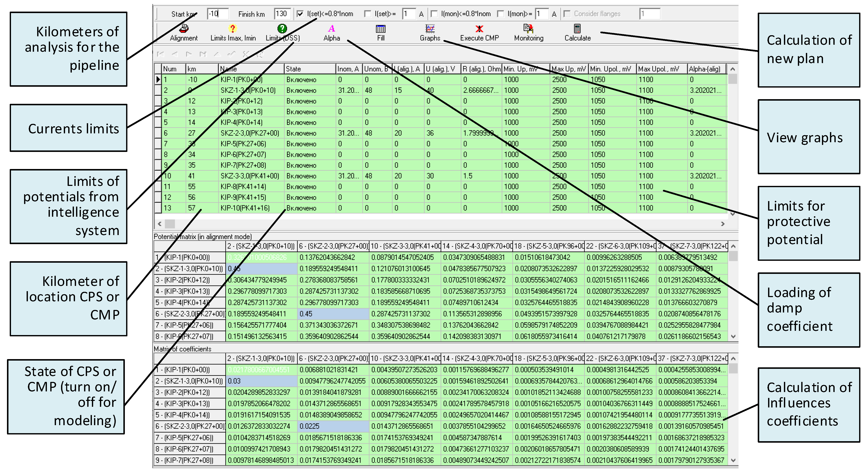
Task: Enable the I(mon)<=0.8*Inom checkbox
Action: click(434, 14)
